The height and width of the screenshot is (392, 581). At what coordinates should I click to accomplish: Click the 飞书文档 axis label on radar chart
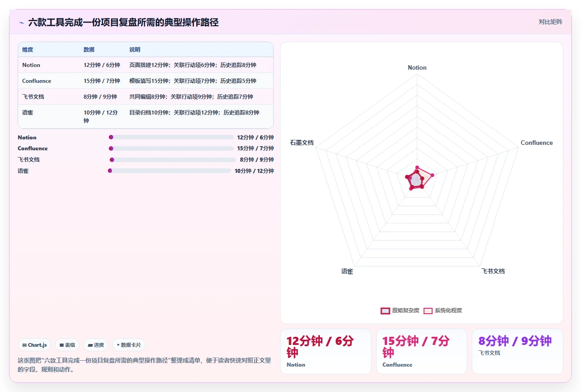coord(493,272)
